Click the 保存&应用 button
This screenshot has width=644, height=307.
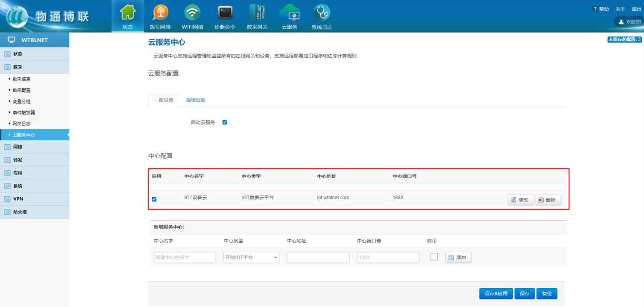[495, 294]
